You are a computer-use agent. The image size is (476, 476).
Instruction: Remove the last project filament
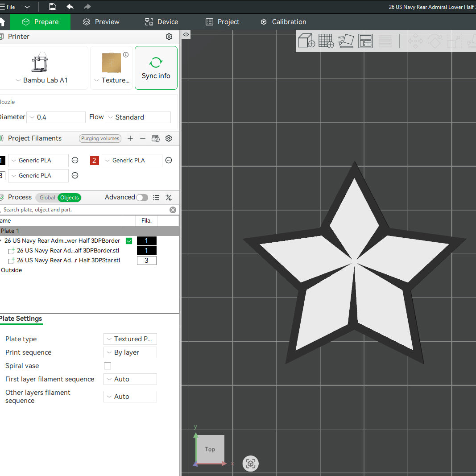point(143,138)
